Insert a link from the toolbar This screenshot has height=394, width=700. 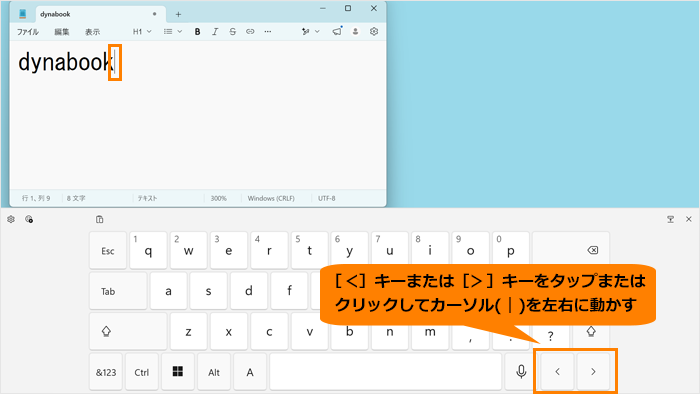pyautogui.click(x=250, y=32)
